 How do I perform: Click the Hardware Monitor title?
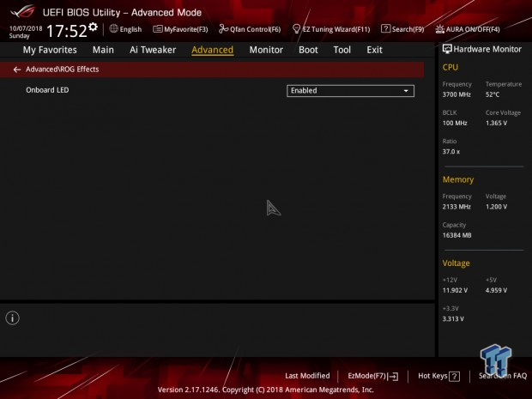[x=487, y=49]
